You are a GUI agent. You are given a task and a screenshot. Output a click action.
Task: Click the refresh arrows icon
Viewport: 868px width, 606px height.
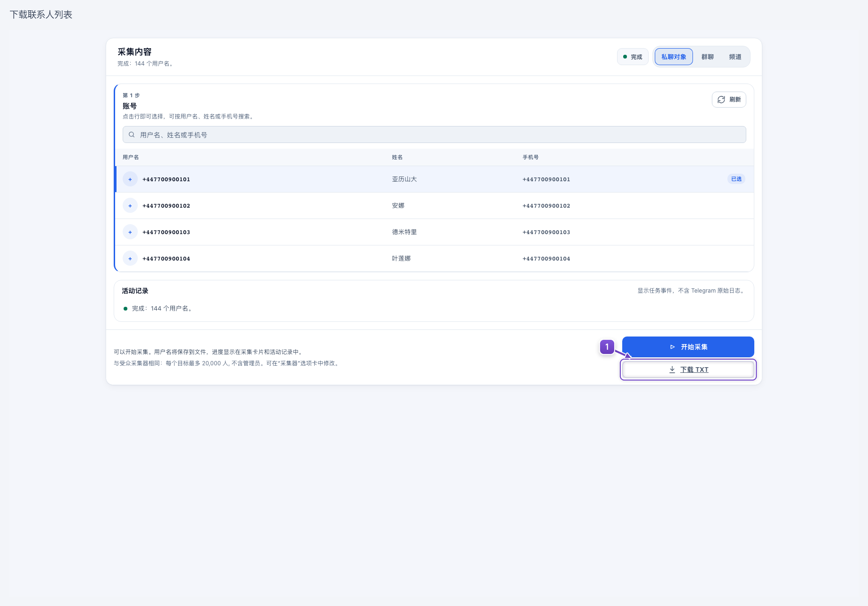click(x=721, y=100)
